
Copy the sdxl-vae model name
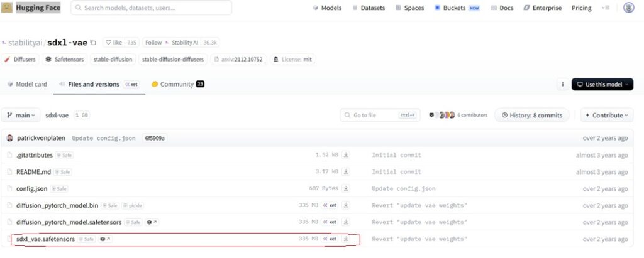[x=93, y=43]
